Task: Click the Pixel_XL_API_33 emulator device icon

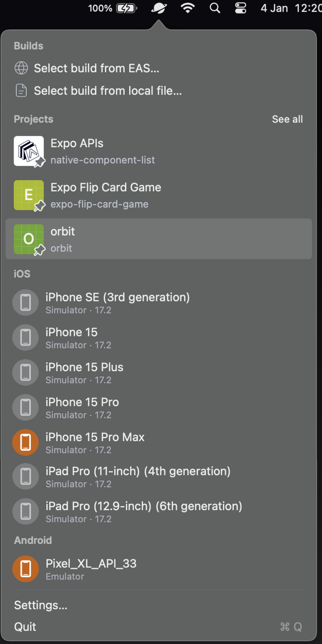Action: click(25, 569)
